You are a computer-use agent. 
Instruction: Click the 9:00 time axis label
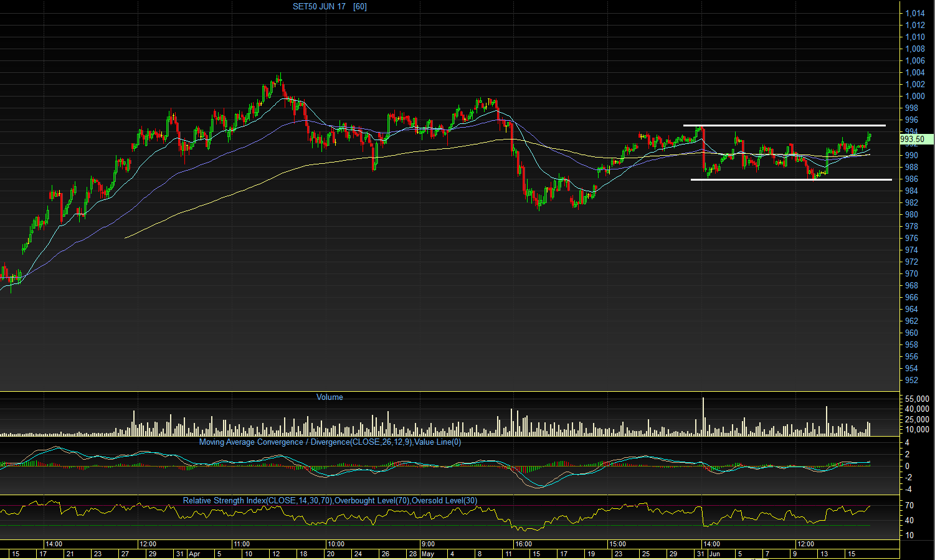(x=428, y=544)
